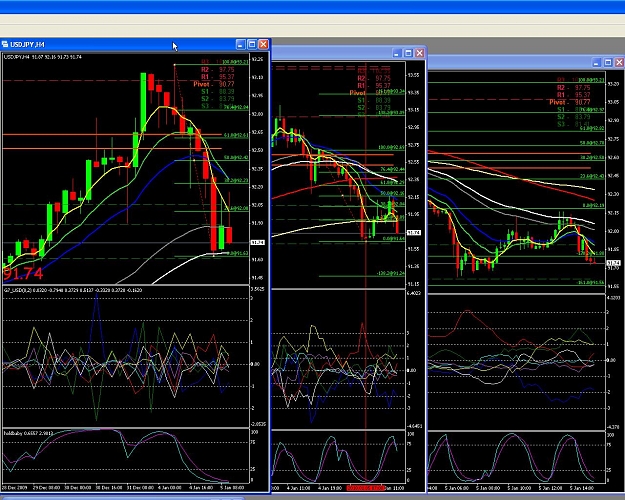The width and height of the screenshot is (625, 500).
Task: Click 5 Jan 14:00 on the rightmost chart
Action: [x=582, y=488]
